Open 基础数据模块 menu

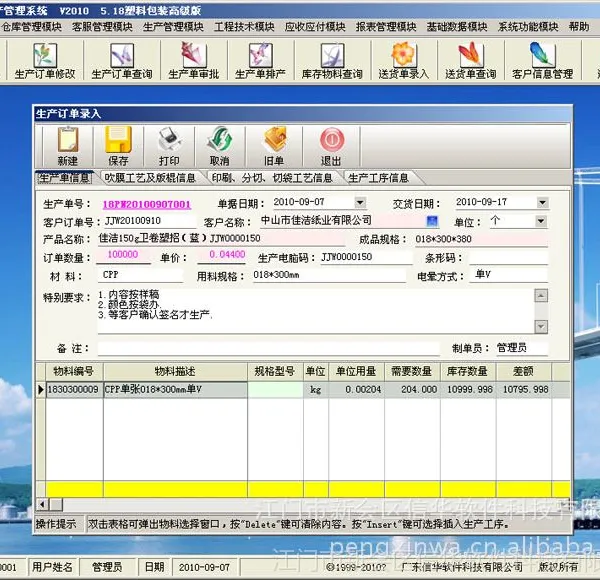pos(457,27)
